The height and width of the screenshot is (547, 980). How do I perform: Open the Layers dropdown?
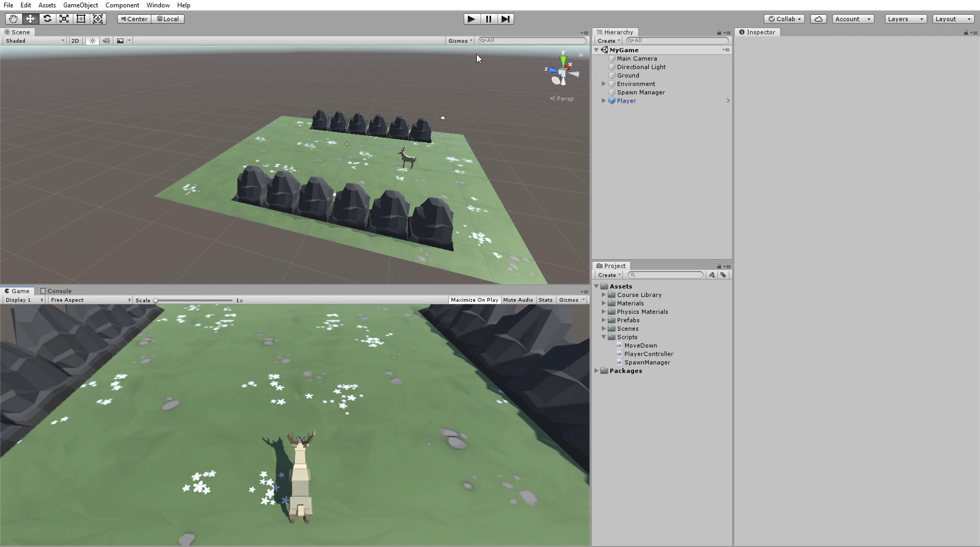coord(905,19)
